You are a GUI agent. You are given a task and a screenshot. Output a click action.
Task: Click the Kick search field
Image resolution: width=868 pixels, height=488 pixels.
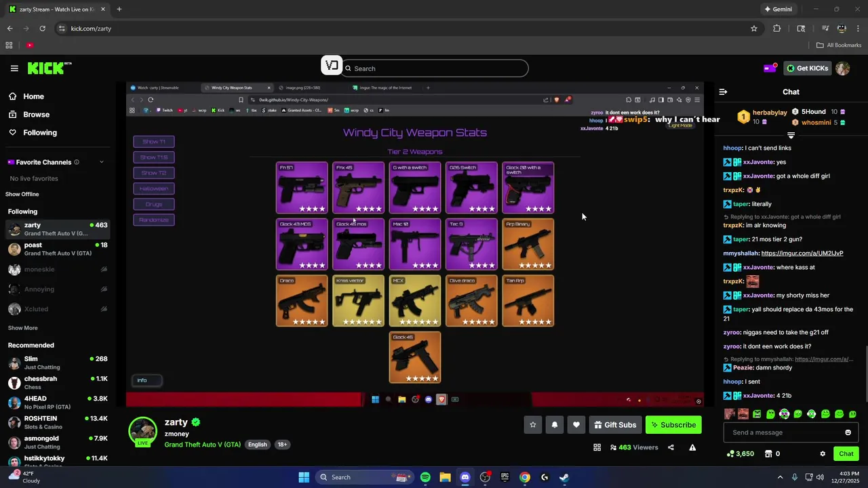coord(434,68)
